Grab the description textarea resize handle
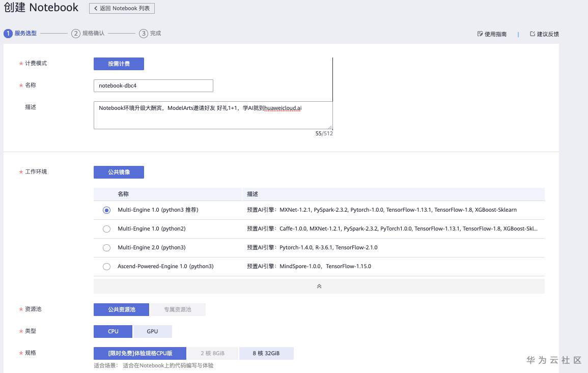This screenshot has height=373, width=588. (x=330, y=127)
